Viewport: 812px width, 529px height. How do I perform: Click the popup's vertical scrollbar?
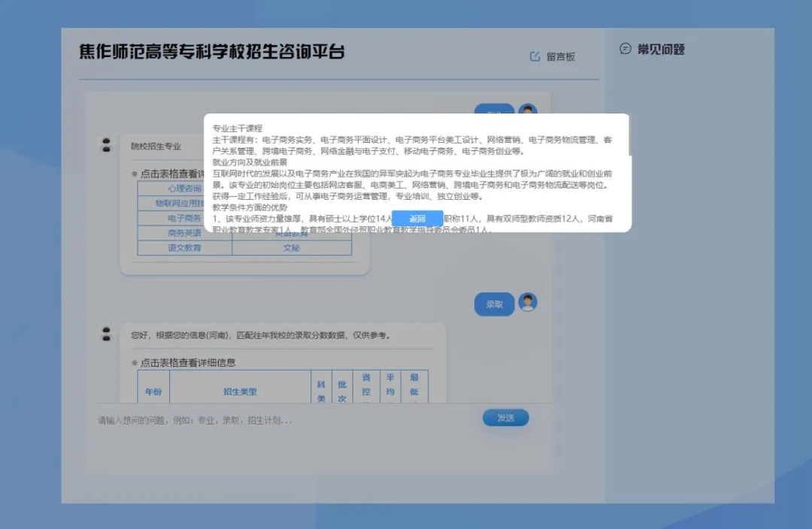click(x=629, y=135)
